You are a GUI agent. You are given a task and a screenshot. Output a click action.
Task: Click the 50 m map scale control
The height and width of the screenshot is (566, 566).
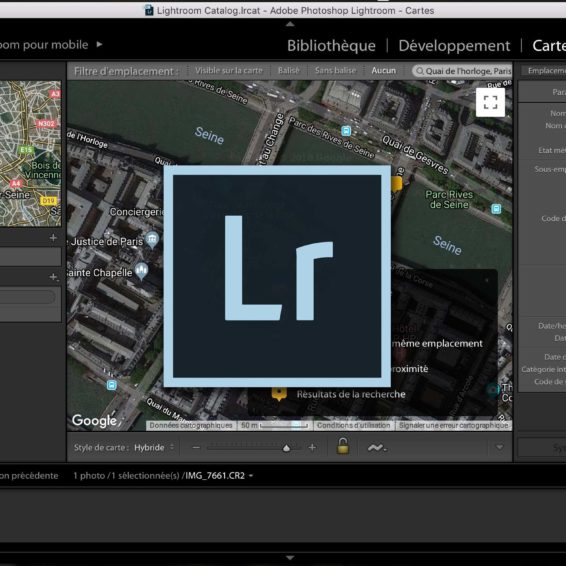pyautogui.click(x=274, y=426)
